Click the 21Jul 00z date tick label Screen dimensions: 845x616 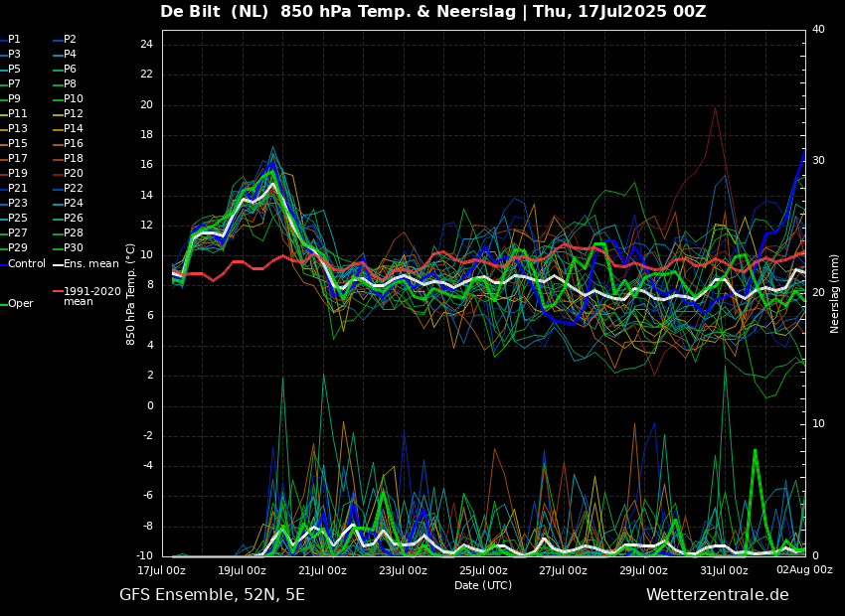click(323, 570)
